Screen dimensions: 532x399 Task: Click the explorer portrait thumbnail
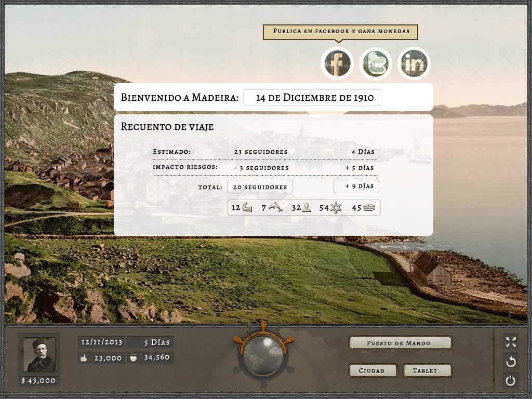[x=39, y=355]
